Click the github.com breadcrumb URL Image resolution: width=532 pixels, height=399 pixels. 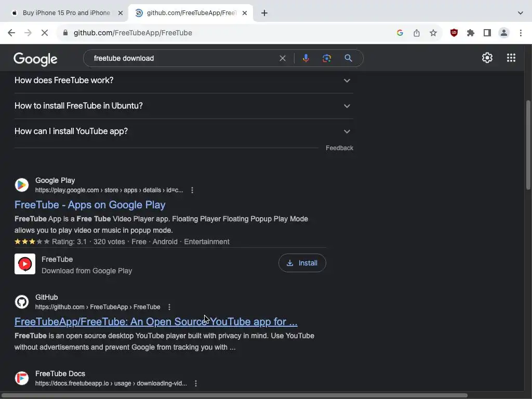click(98, 307)
